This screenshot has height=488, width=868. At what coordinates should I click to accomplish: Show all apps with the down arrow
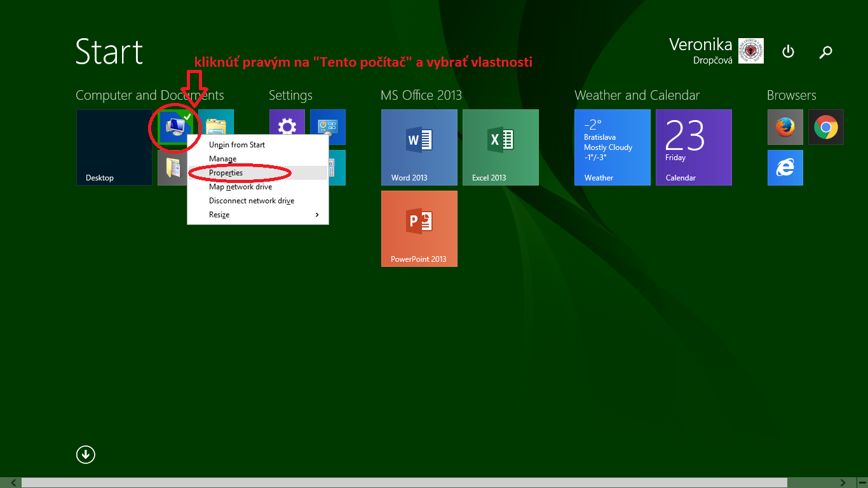pyautogui.click(x=86, y=454)
